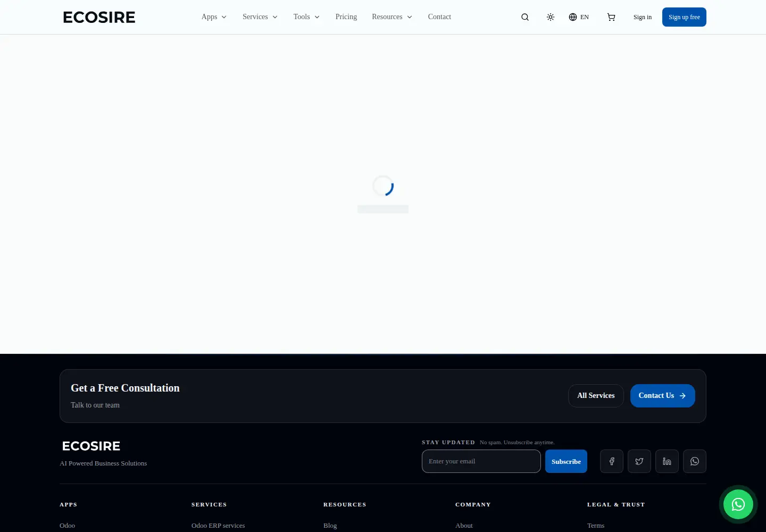Open the Blog footer link

tap(330, 526)
